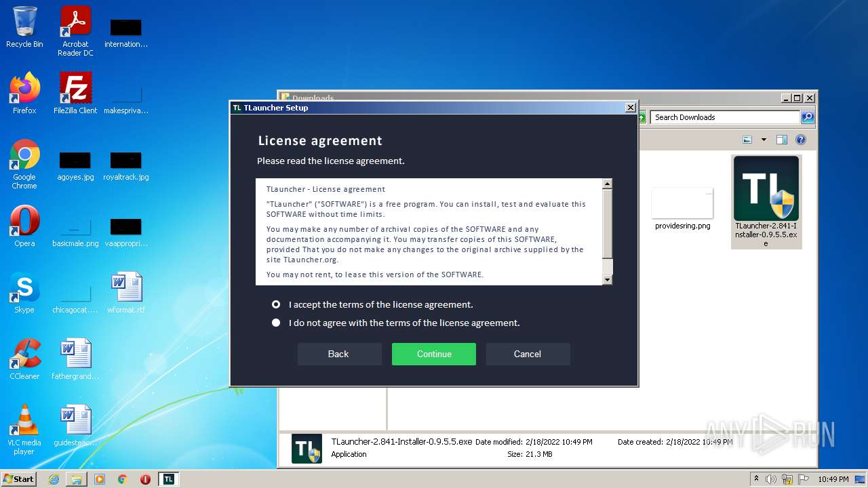Select the Firefox desktop shortcut
This screenshot has height=488, width=868.
pyautogui.click(x=24, y=94)
